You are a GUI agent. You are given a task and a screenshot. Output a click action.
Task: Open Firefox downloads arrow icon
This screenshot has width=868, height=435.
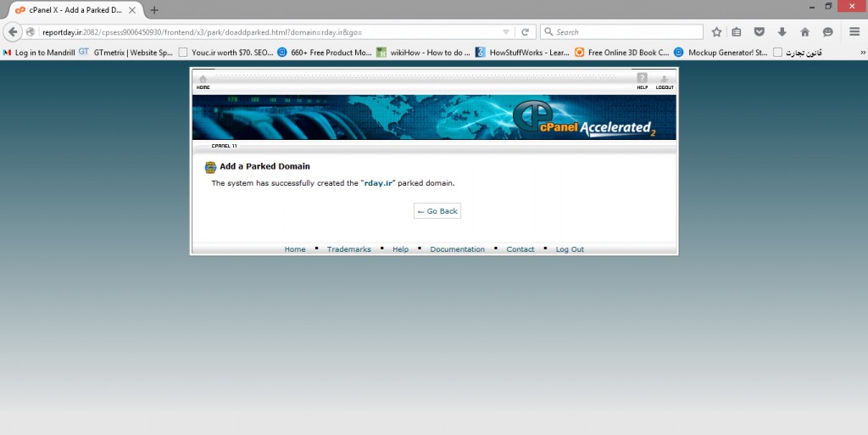(x=782, y=32)
